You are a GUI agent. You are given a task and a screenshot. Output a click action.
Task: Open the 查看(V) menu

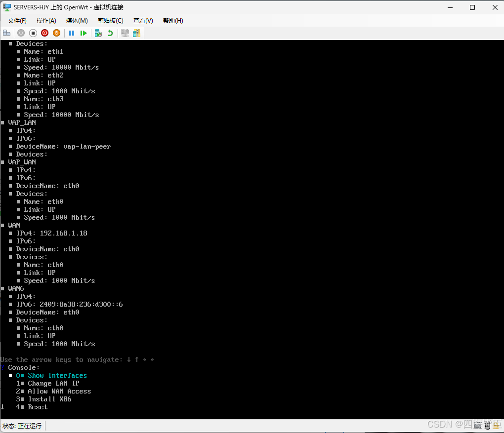click(143, 21)
